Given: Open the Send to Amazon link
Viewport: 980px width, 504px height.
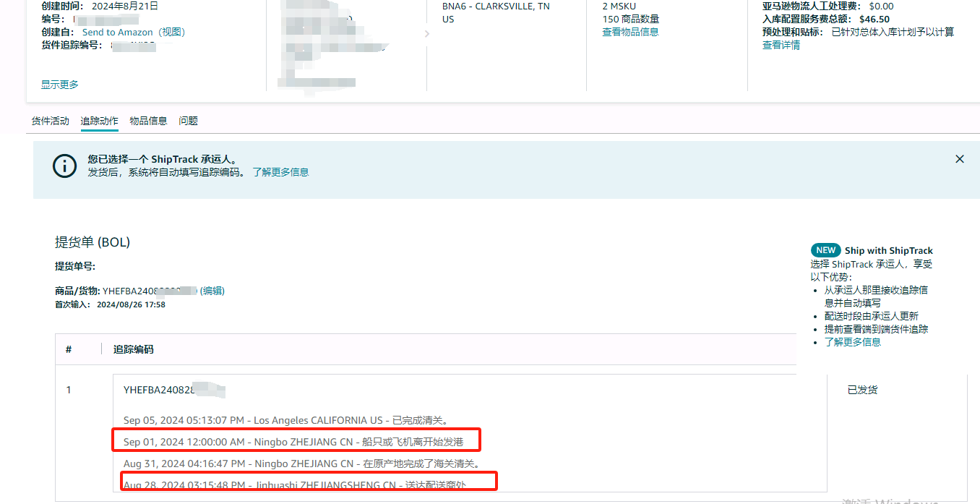Looking at the screenshot, I should pyautogui.click(x=118, y=32).
